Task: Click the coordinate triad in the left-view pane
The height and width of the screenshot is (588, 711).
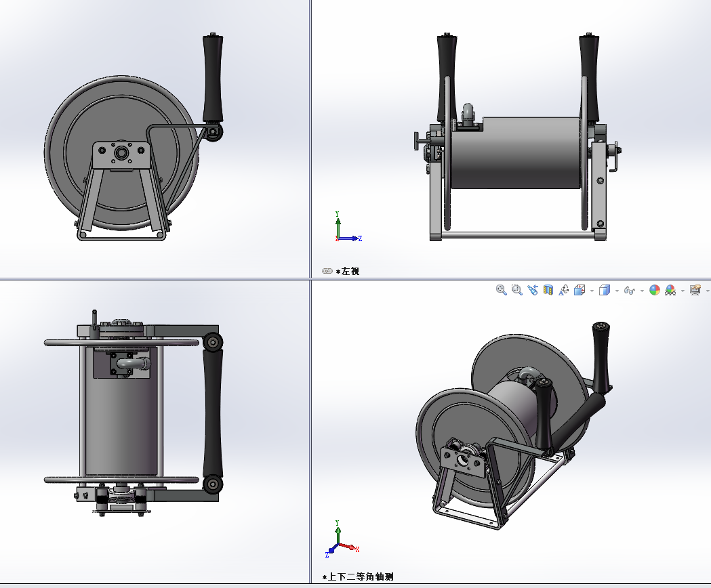Action: coord(347,227)
